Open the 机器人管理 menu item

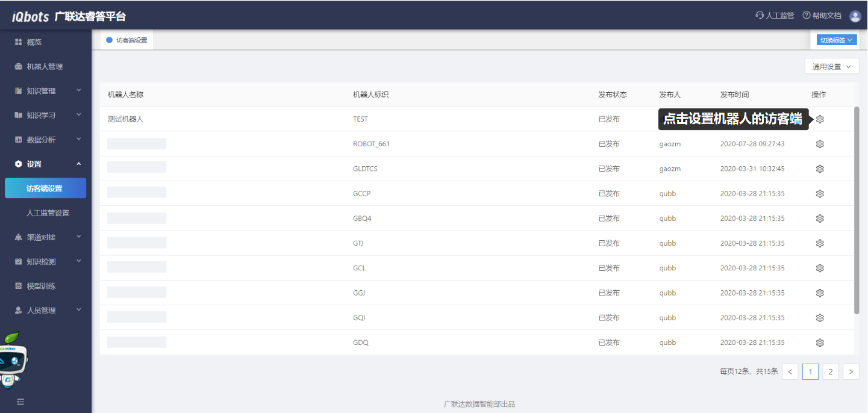tap(45, 67)
